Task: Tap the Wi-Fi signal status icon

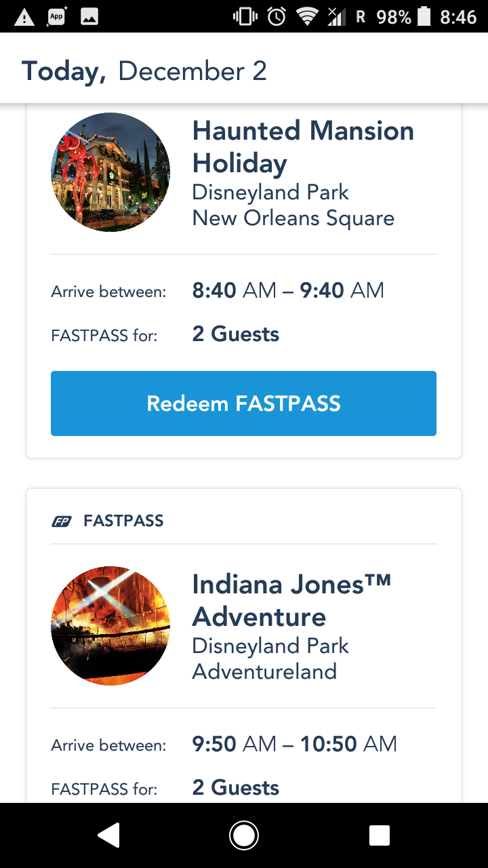Action: point(308,17)
